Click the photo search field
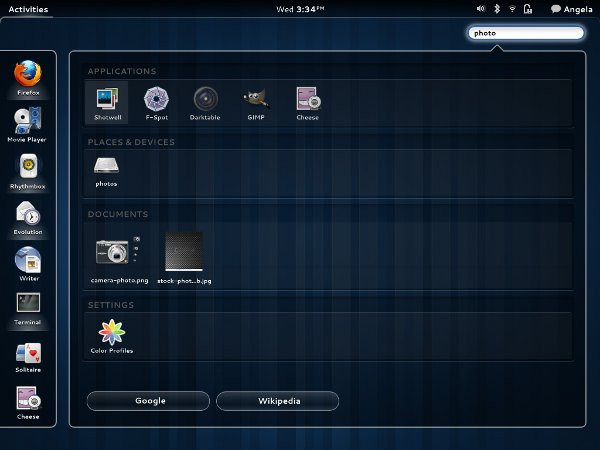The image size is (600, 450). (525, 32)
